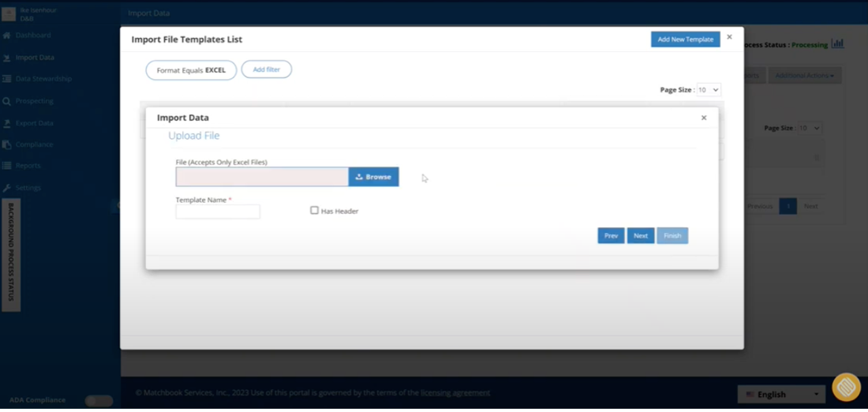Toggle the ADA Compliance switch
868x412 pixels.
[99, 400]
